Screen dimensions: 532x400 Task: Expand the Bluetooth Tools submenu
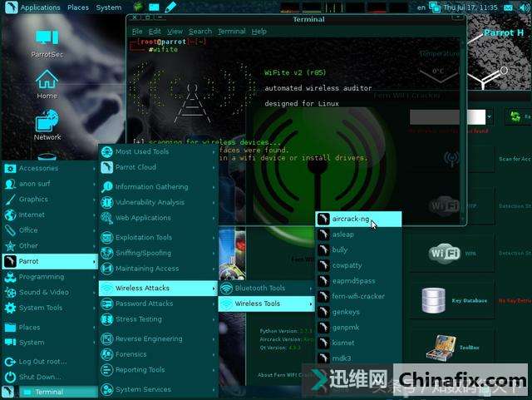coord(259,288)
